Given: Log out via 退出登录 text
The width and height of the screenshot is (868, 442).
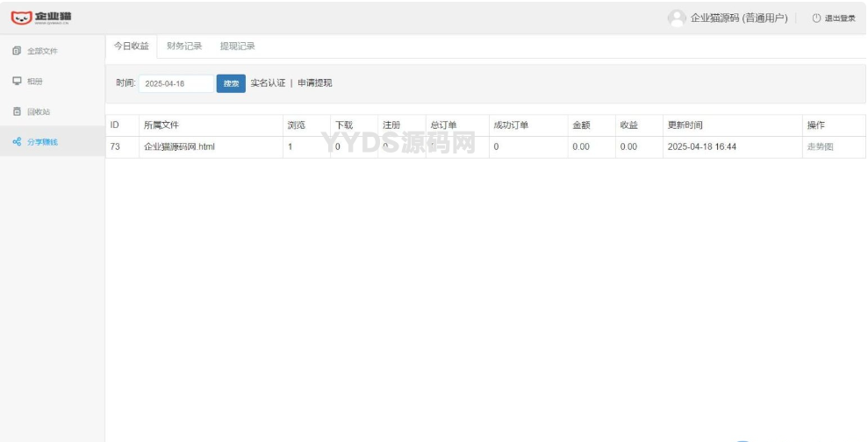Looking at the screenshot, I should click(x=840, y=18).
